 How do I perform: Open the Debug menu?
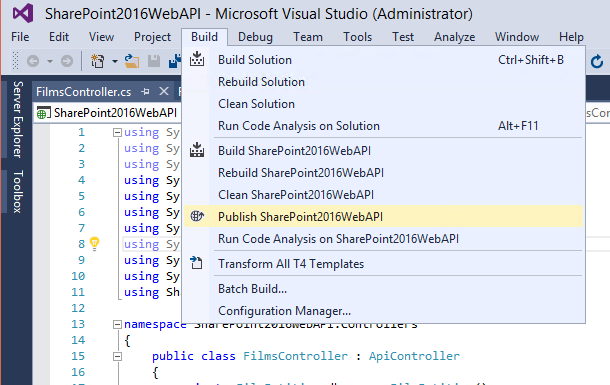click(255, 37)
